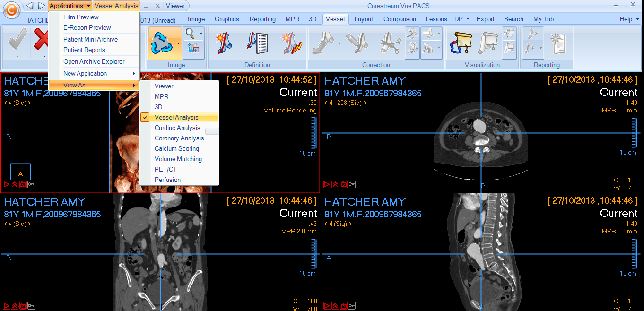Open the Applications dropdown menu
Screen dimensions: 644x311
coord(70,6)
